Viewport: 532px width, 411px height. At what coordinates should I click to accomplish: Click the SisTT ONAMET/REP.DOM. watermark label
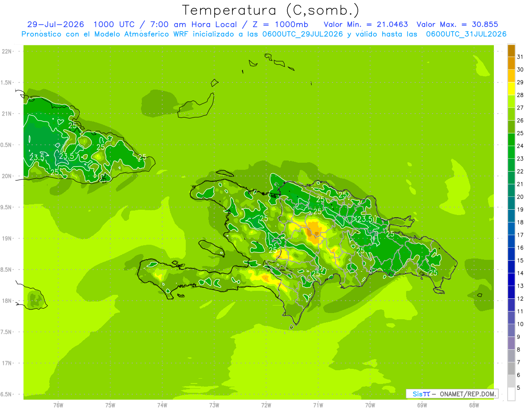(x=452, y=394)
